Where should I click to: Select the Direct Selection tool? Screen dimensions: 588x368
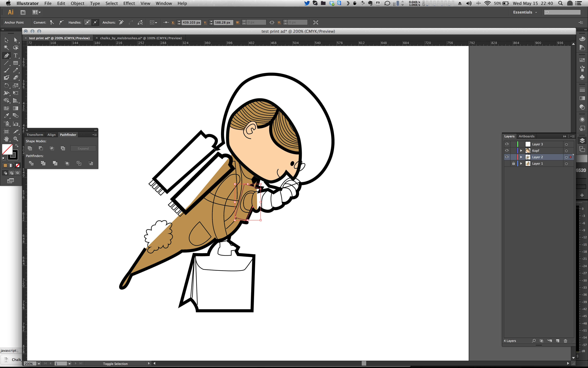tap(16, 40)
